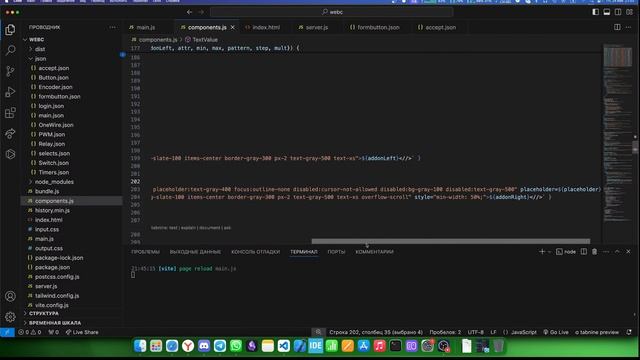Open the ПРОБЛЕМЫ panel tab
The height and width of the screenshot is (360, 640).
pyautogui.click(x=145, y=252)
